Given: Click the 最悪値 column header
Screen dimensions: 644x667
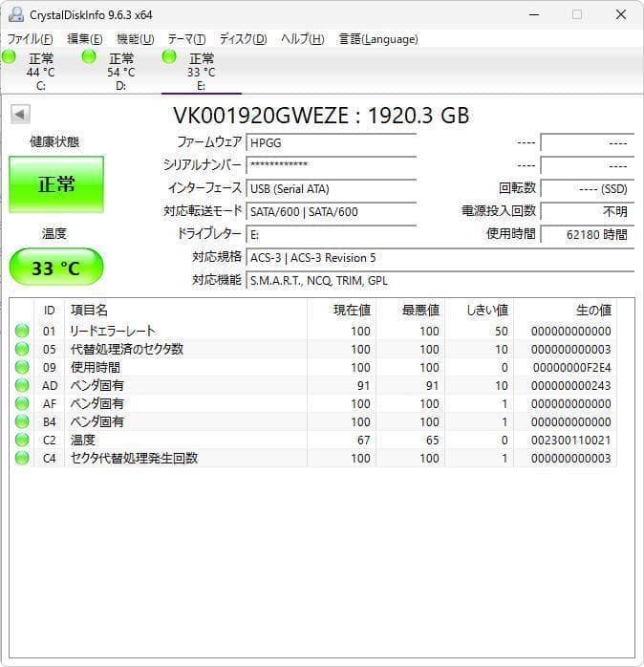Looking at the screenshot, I should click(x=411, y=311).
